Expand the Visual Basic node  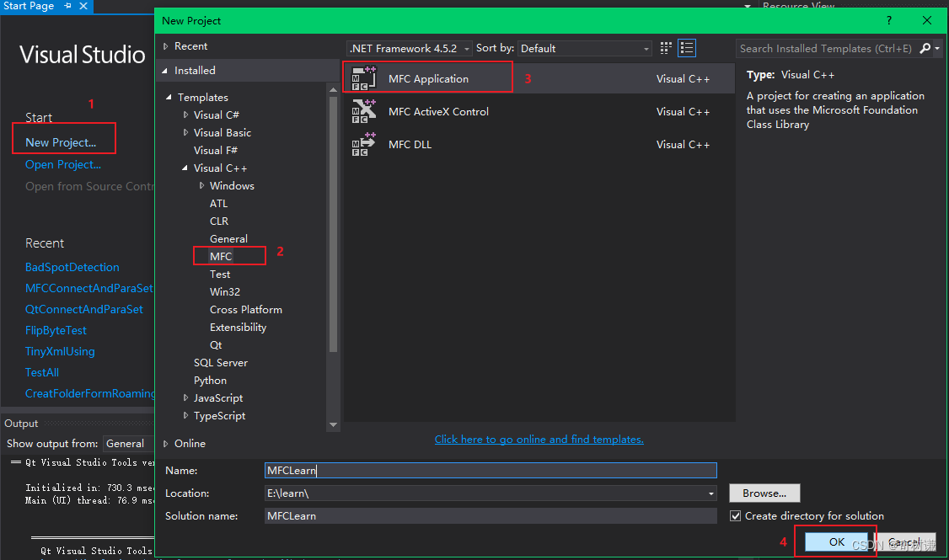(185, 132)
